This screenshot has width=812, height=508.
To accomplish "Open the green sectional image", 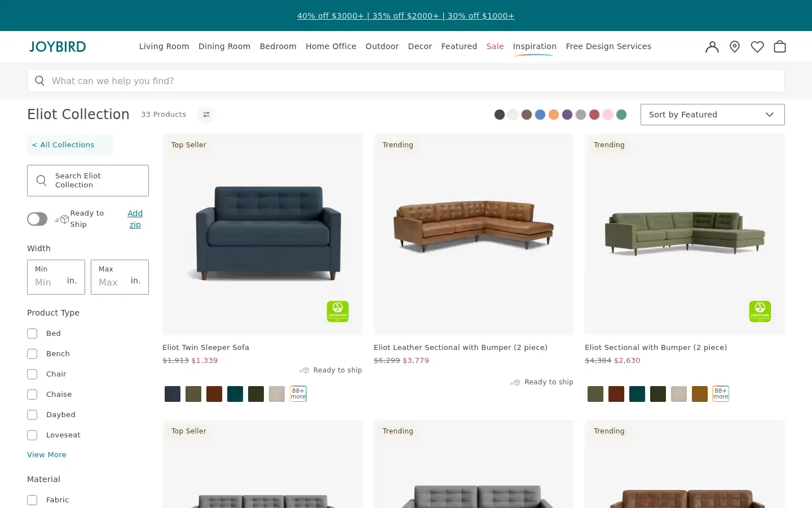I will coord(685,234).
